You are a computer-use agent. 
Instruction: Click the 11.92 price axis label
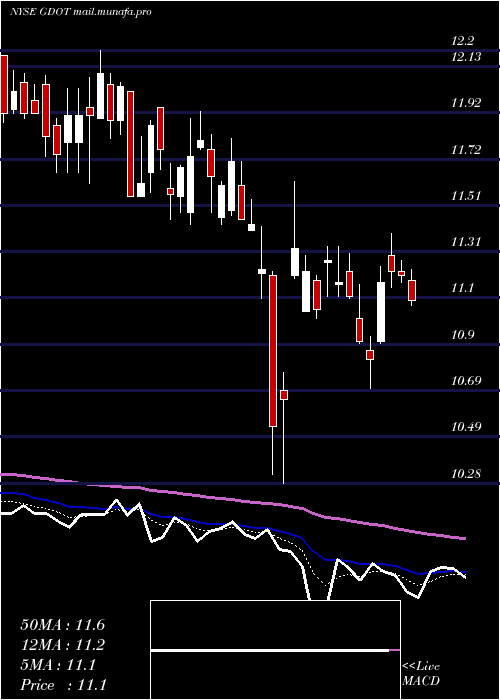point(466,103)
